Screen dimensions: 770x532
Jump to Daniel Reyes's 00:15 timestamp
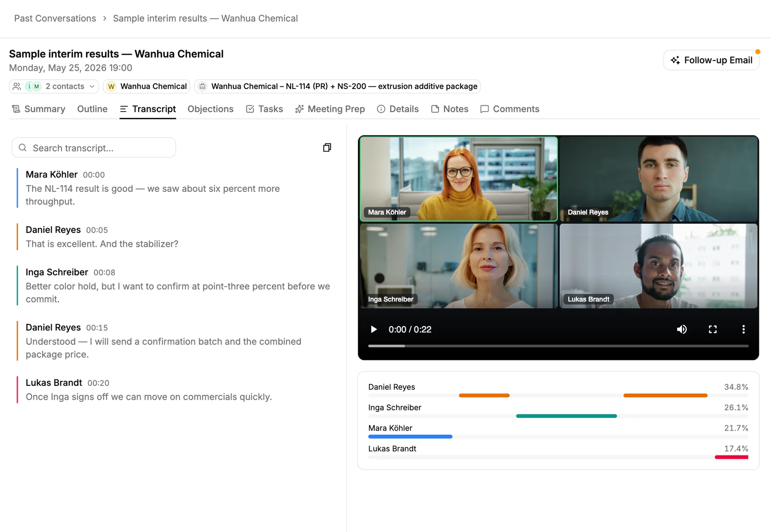coord(97,328)
